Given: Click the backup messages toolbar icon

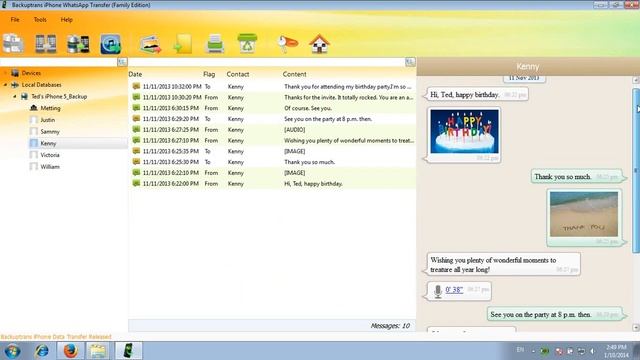Looking at the screenshot, I should pyautogui.click(x=13, y=44).
